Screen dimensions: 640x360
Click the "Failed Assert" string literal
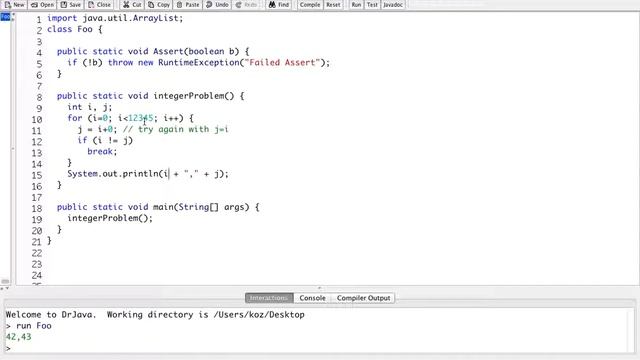click(282, 62)
